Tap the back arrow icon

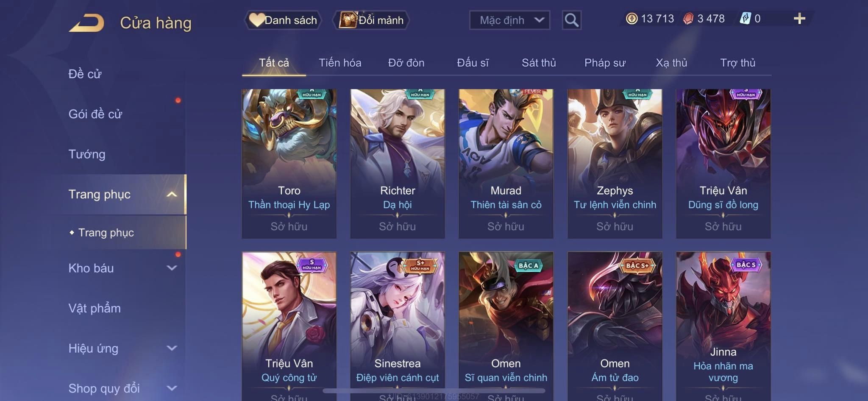[87, 22]
